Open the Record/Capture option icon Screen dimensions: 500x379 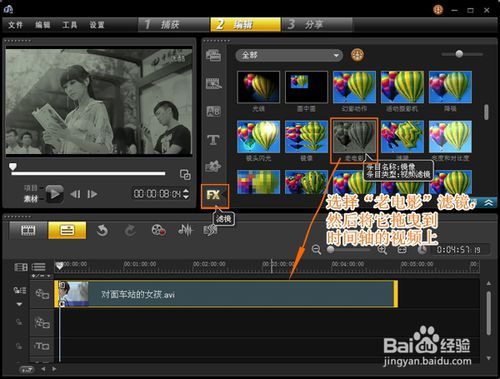coord(158,230)
